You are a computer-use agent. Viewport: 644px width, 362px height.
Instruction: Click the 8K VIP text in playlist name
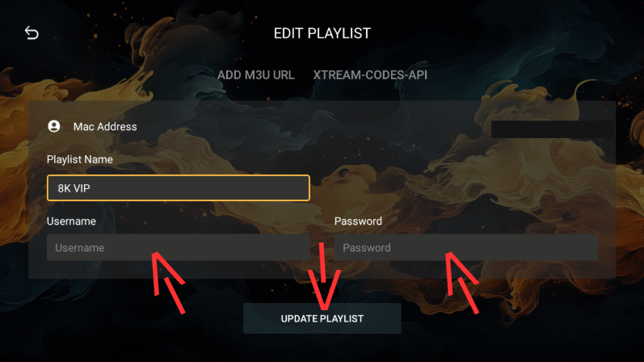(x=74, y=188)
